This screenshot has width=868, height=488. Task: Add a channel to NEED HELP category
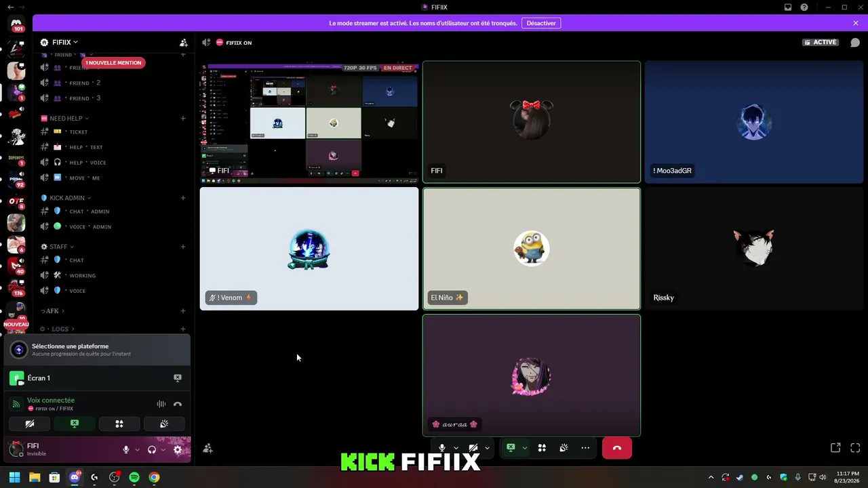183,119
